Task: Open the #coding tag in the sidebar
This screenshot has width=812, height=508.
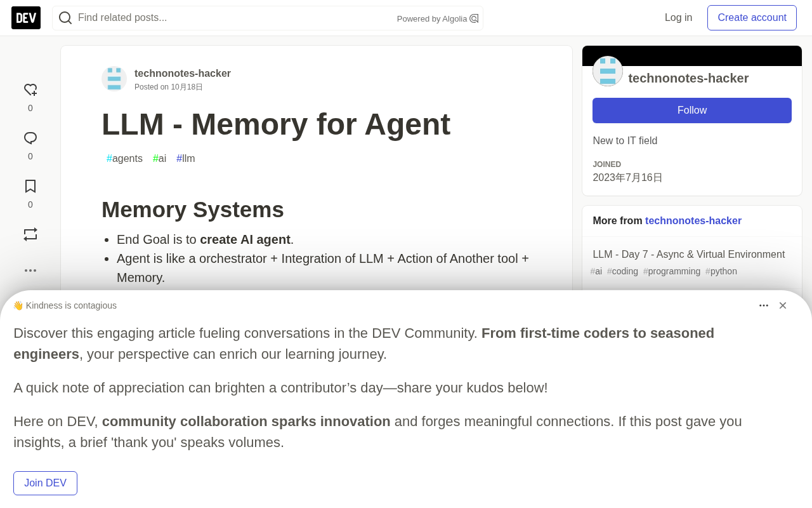Action: click(x=622, y=271)
